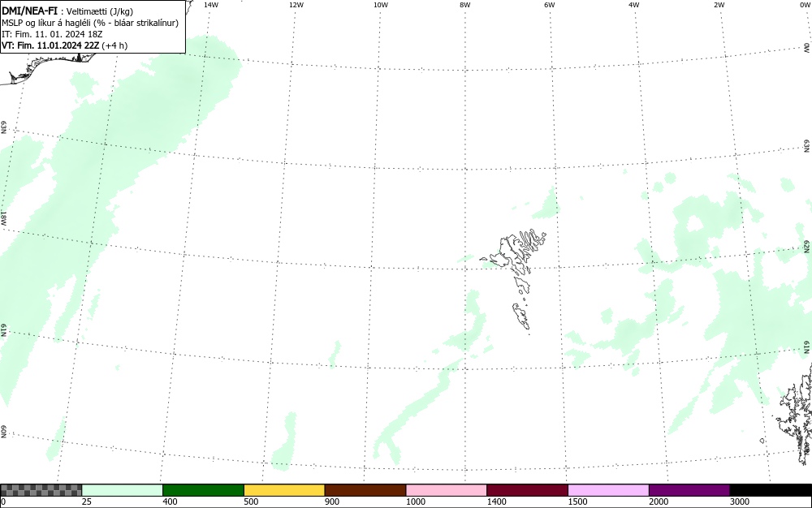Pick the pink 1000–1400 legend swatch
The width and height of the screenshot is (812, 508).
447,490
